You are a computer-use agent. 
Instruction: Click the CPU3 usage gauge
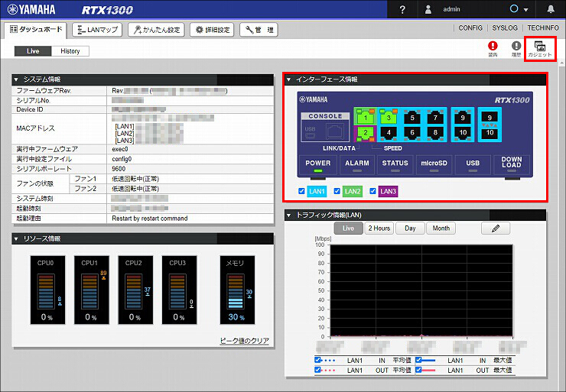pos(180,290)
